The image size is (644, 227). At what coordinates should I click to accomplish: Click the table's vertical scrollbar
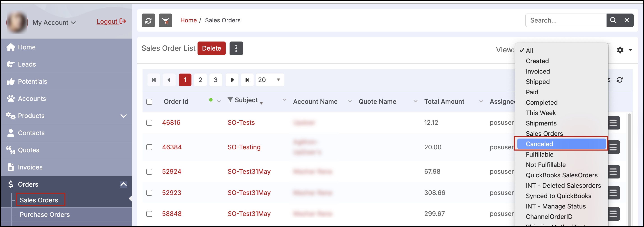[x=629, y=170]
